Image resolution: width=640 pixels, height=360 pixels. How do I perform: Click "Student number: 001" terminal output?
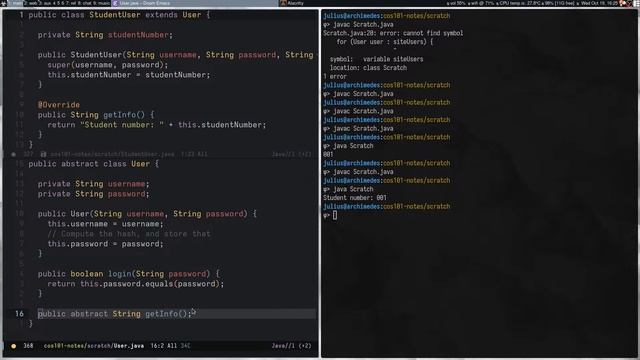(355, 198)
